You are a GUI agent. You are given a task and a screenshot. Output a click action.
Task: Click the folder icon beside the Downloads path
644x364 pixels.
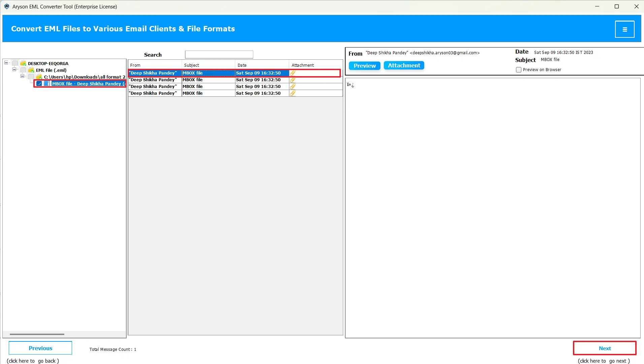point(39,77)
